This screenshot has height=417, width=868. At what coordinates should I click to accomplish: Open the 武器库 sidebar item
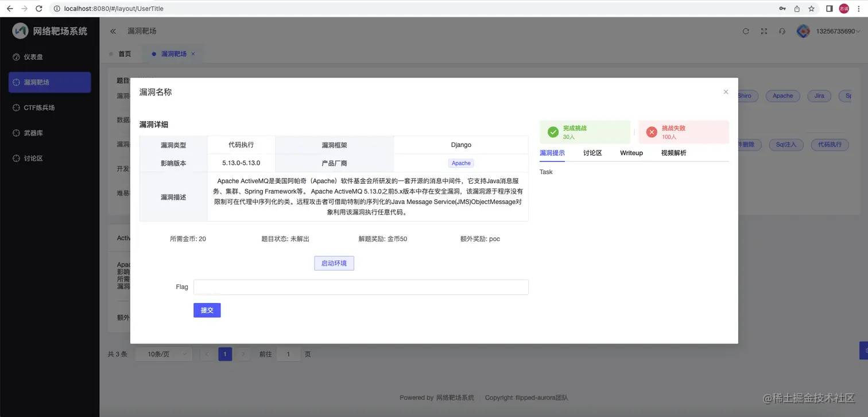tap(32, 132)
